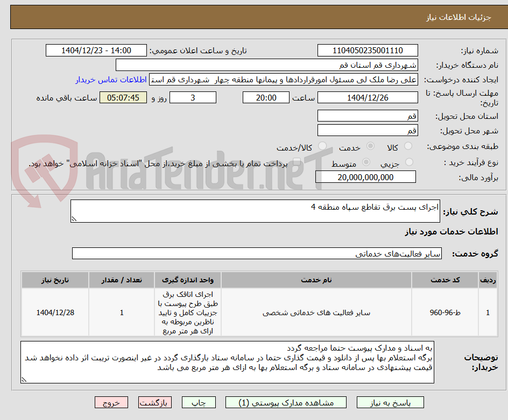This screenshot has height=420, width=508.
Task: Click the 'تعداد / مقدار' column header
Action: point(122,280)
